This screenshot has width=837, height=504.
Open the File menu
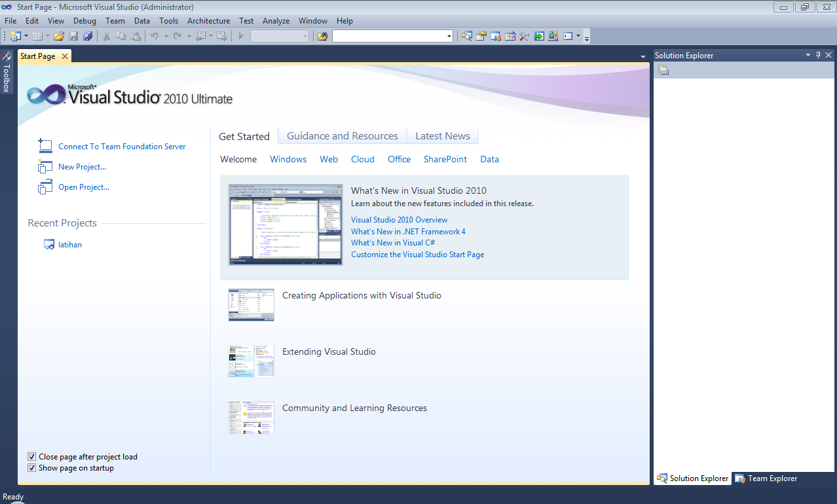tap(10, 21)
